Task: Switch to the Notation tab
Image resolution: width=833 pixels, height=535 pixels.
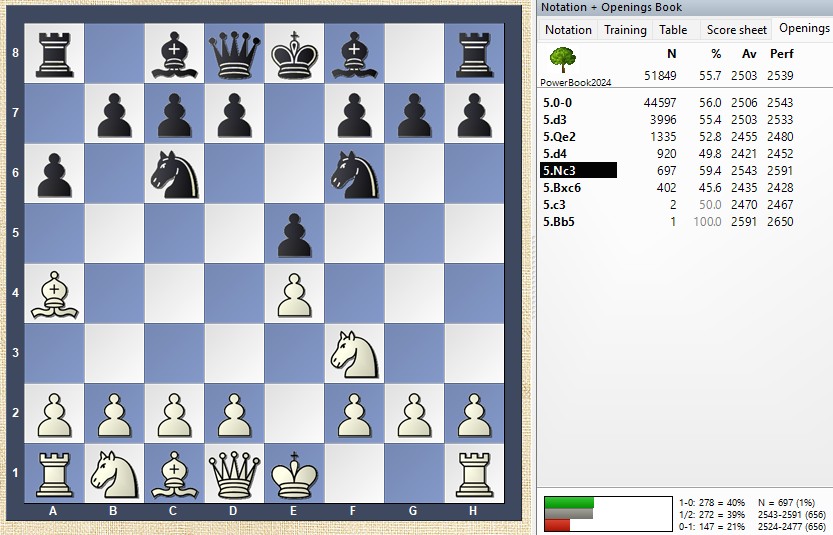Action: pyautogui.click(x=568, y=30)
